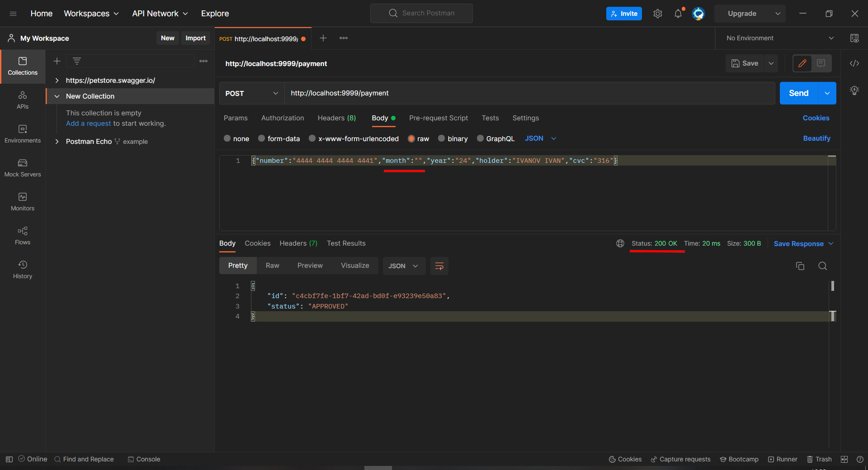Open the POST method dropdown

tap(251, 93)
